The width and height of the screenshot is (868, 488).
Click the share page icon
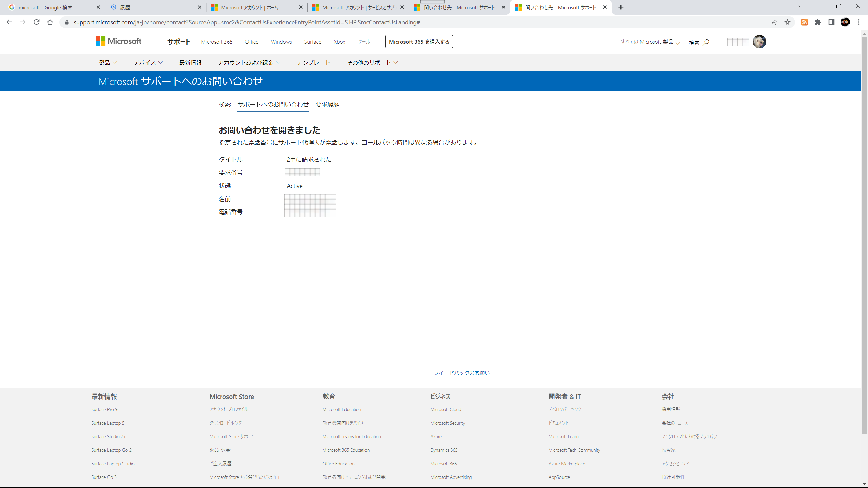774,22
